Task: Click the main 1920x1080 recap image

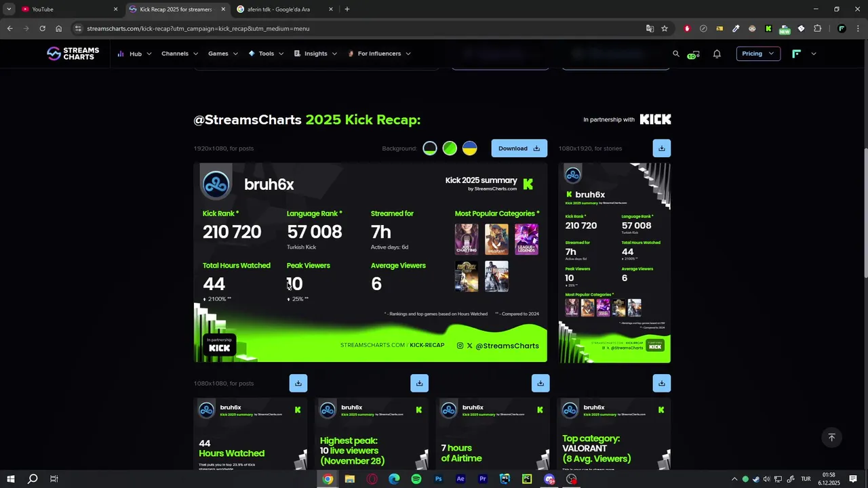Action: (370, 262)
